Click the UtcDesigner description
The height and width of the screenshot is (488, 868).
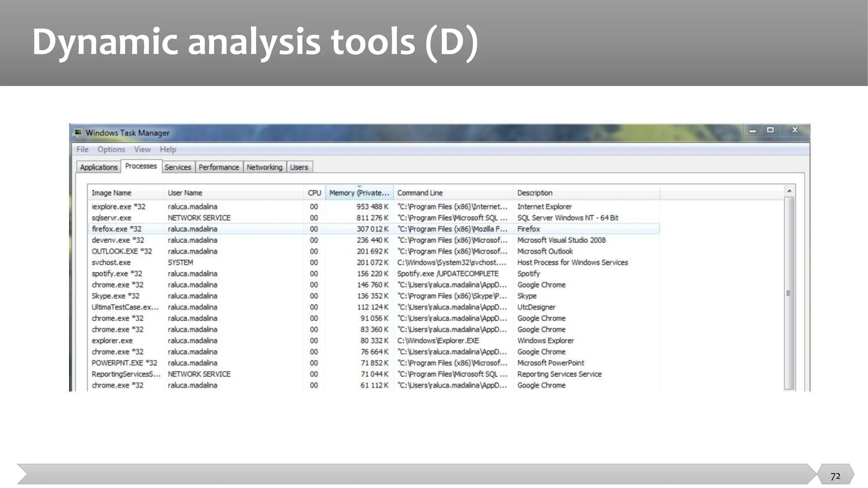[536, 307]
